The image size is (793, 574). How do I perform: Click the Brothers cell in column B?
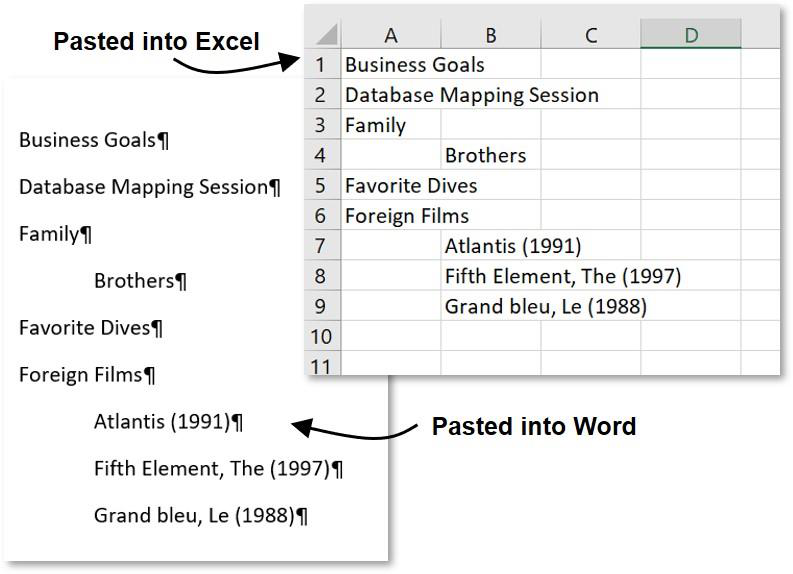point(490,156)
